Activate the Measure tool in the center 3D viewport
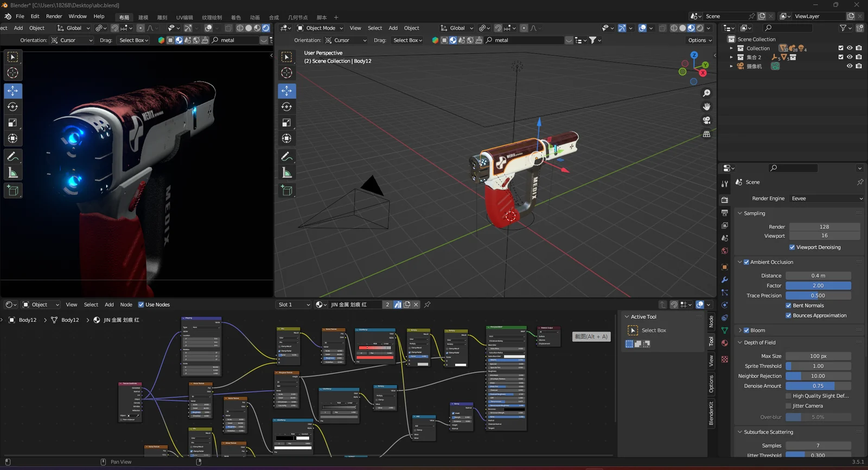The height and width of the screenshot is (470, 868). coord(287,173)
